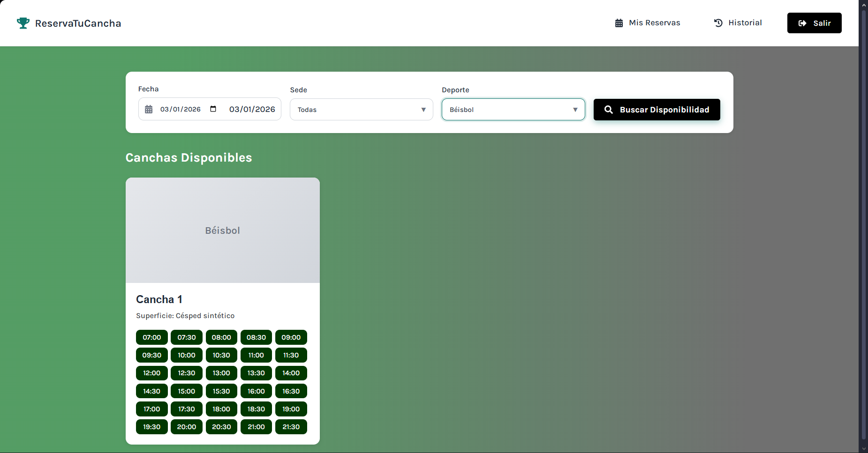
Task: Open the date picker calendar indicator
Action: coord(213,109)
